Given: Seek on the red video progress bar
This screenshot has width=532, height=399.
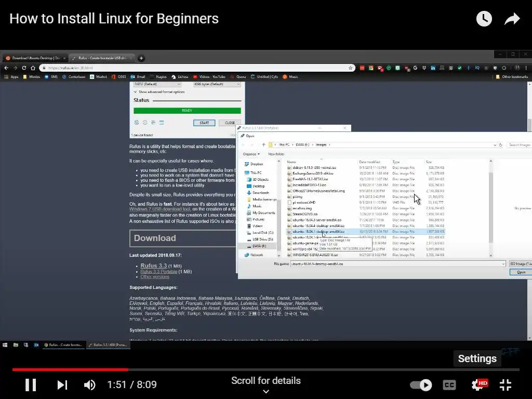Looking at the screenshot, I should coord(70,369).
